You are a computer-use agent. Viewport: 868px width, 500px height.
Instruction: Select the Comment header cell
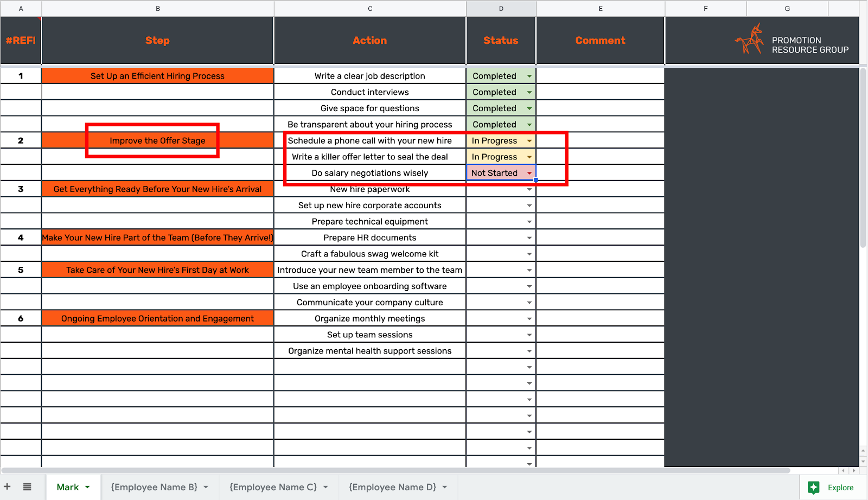(x=601, y=41)
